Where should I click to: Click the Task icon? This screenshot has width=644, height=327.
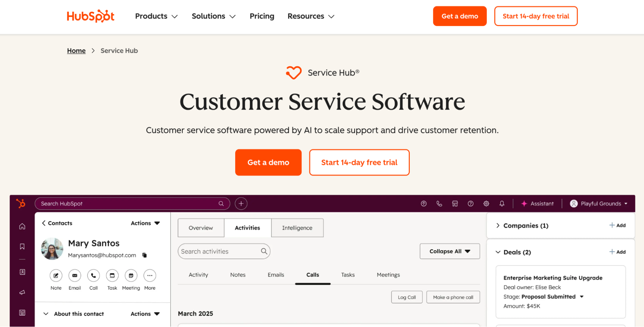[x=112, y=275]
